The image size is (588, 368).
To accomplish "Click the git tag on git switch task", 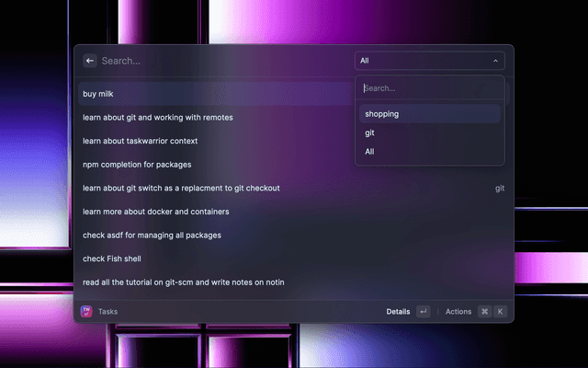I will pos(500,188).
